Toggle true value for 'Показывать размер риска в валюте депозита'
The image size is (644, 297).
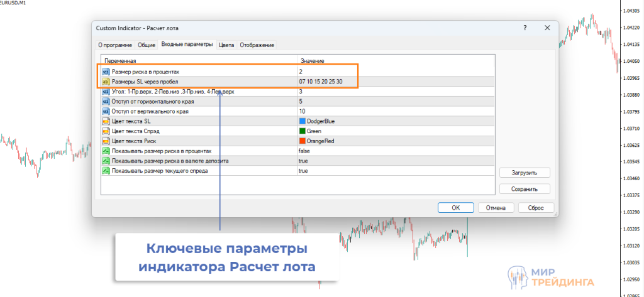coord(304,161)
